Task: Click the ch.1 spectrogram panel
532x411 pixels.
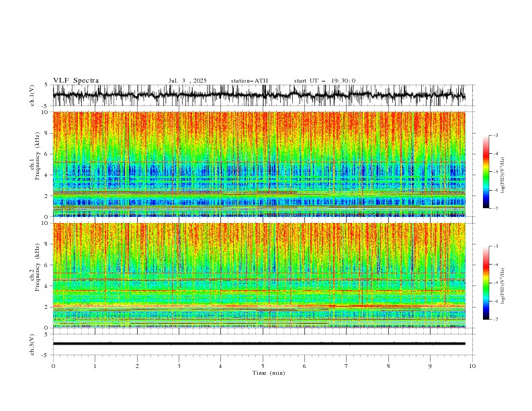Action: [259, 164]
